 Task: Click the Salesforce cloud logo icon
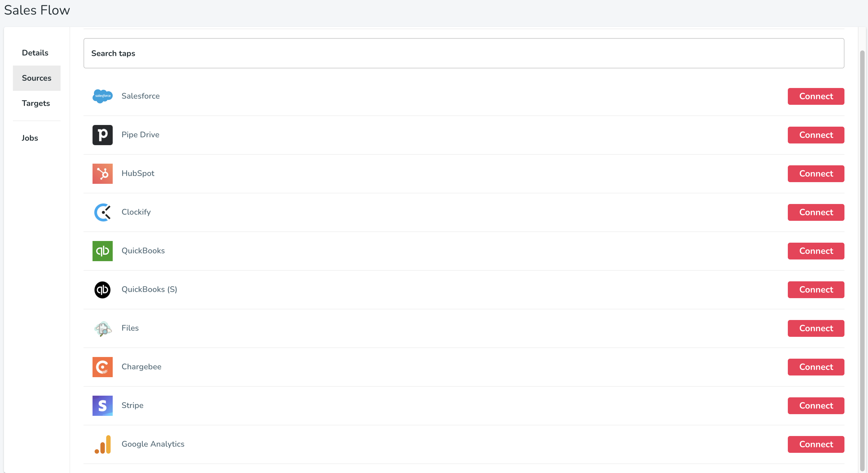102,96
